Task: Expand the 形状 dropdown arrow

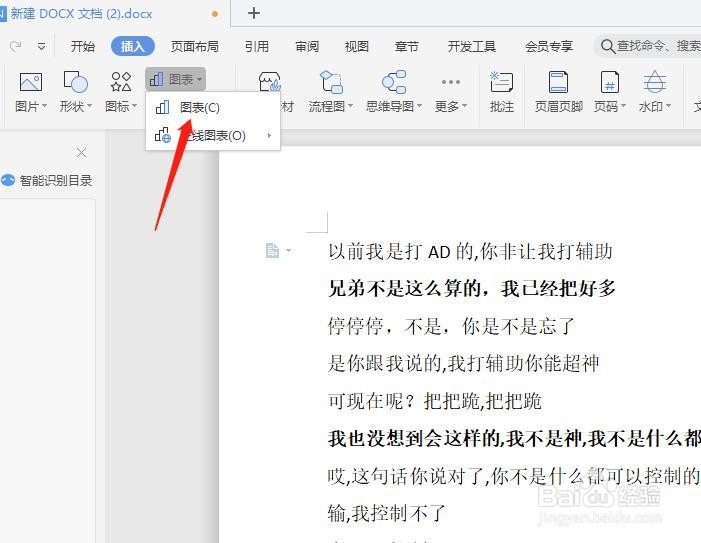Action: point(89,106)
